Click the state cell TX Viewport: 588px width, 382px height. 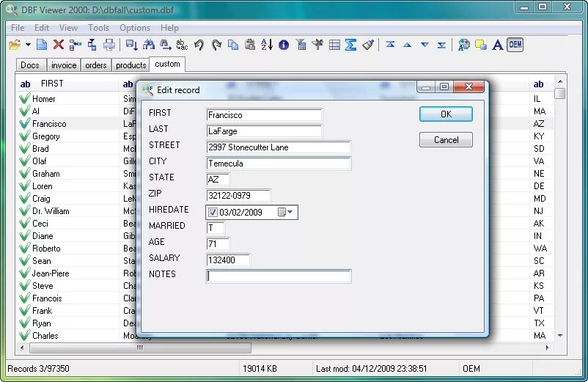click(x=539, y=323)
